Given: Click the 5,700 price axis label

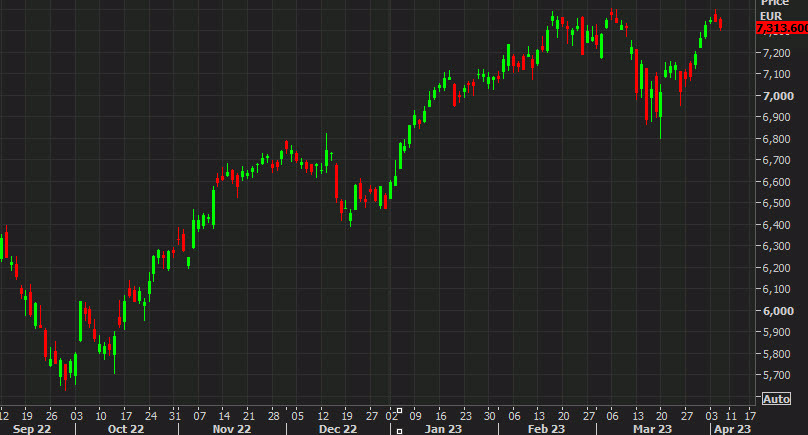Looking at the screenshot, I should (x=777, y=375).
